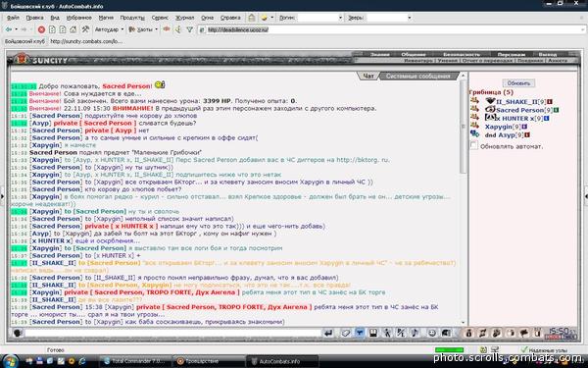
Task: Click the status icon next to dnd Азур
Action: (474, 133)
